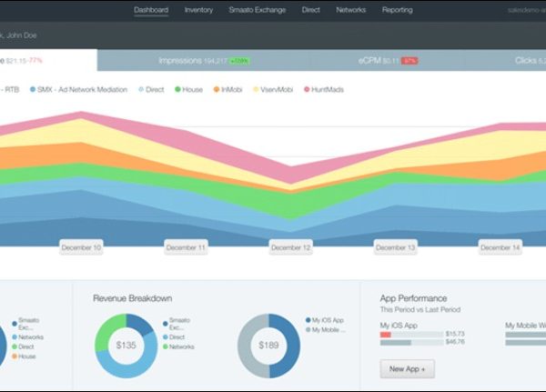Click the green House legend dot
Image resolution: width=546 pixels, height=392 pixels.
coord(180,89)
